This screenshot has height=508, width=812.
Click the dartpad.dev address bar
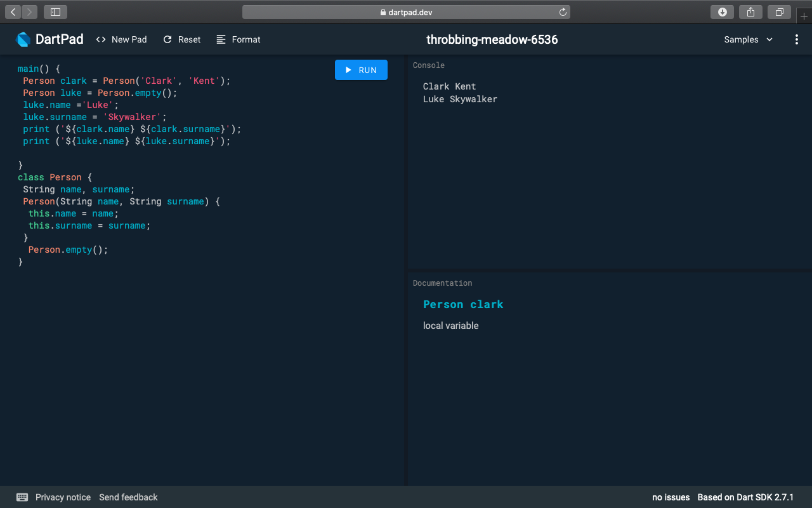click(406, 12)
